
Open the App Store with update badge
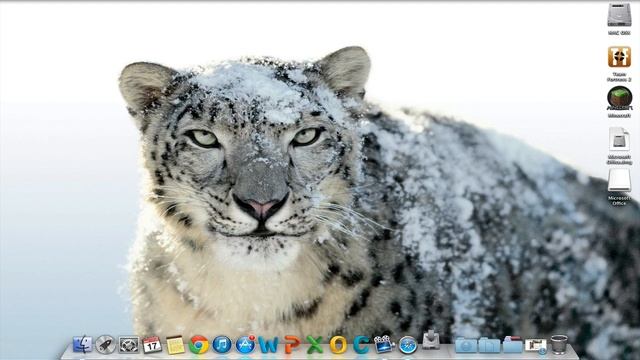point(245,345)
